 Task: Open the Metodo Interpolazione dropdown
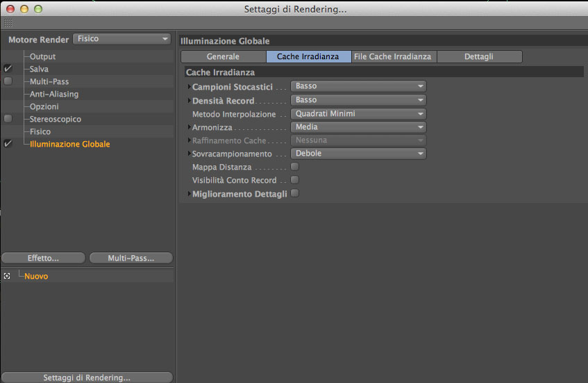click(x=358, y=114)
